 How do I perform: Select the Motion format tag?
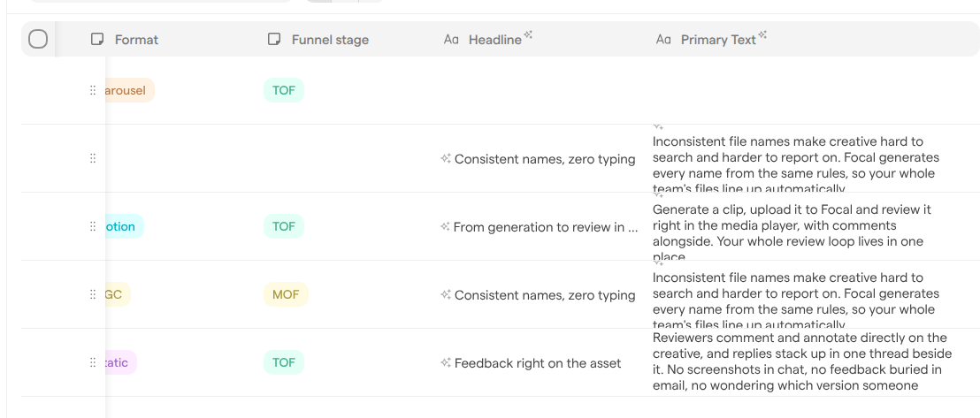click(125, 226)
